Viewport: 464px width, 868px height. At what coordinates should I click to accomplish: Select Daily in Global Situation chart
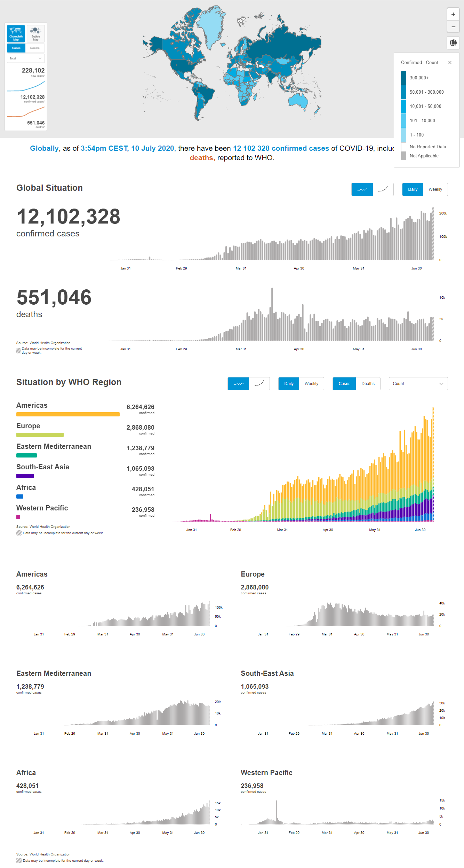tap(413, 189)
